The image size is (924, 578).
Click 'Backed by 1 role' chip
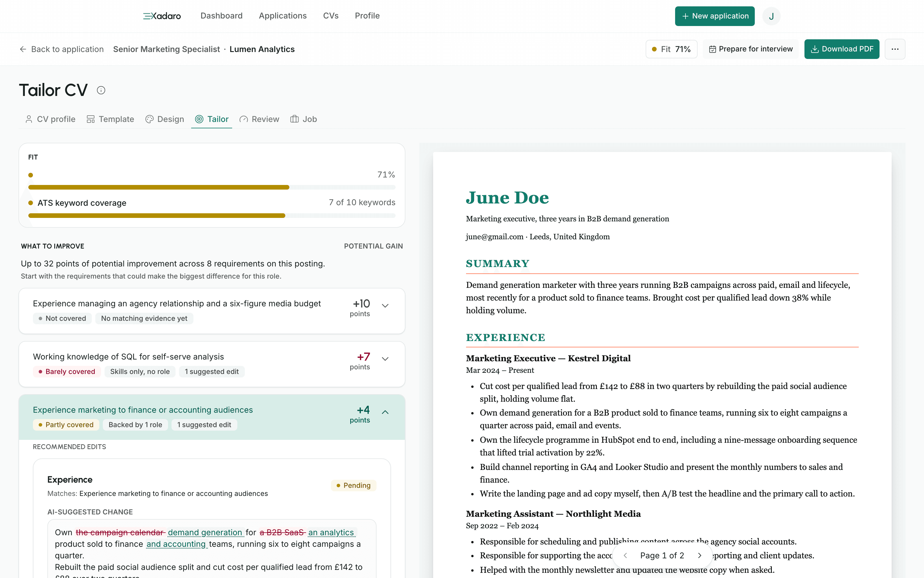click(x=135, y=425)
